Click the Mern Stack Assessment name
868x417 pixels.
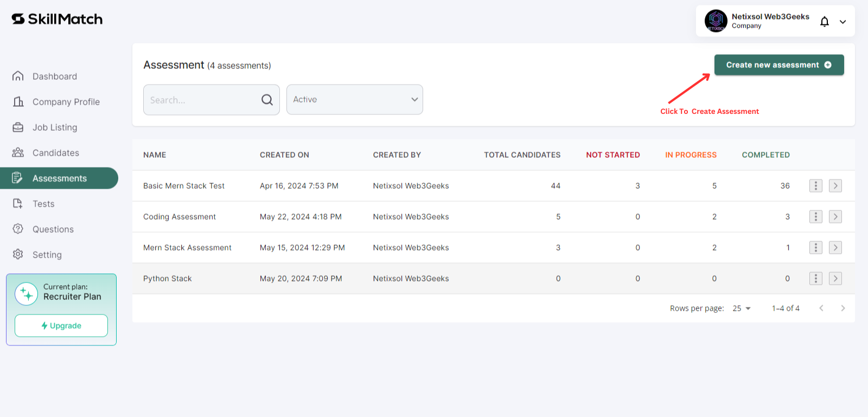(x=187, y=248)
